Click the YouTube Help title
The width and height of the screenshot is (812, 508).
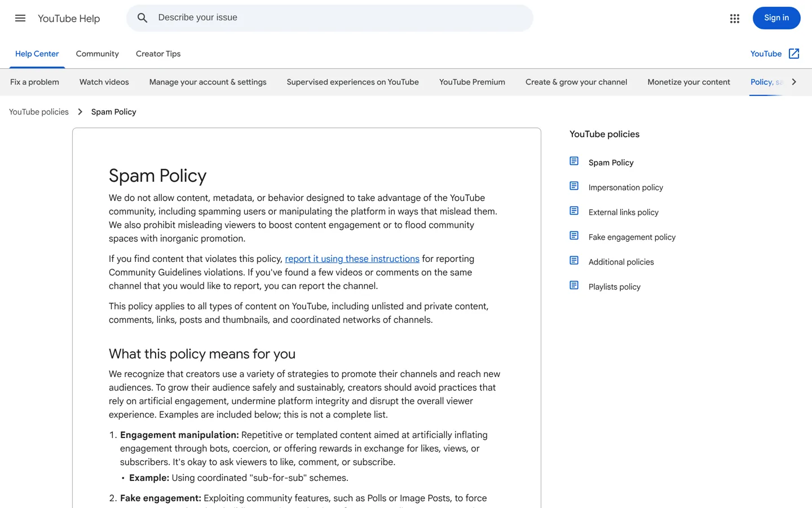point(69,18)
